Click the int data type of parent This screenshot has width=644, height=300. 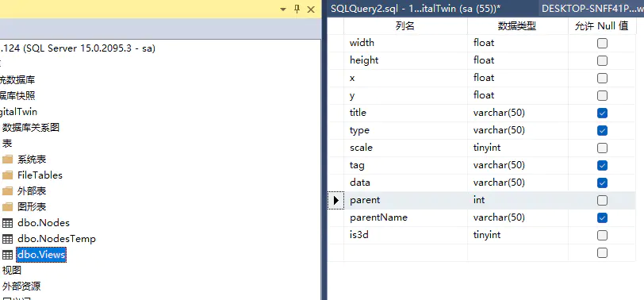coord(517,200)
